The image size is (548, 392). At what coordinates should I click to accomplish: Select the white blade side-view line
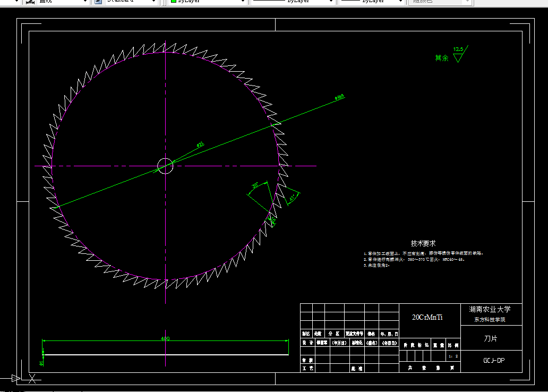[165, 355]
